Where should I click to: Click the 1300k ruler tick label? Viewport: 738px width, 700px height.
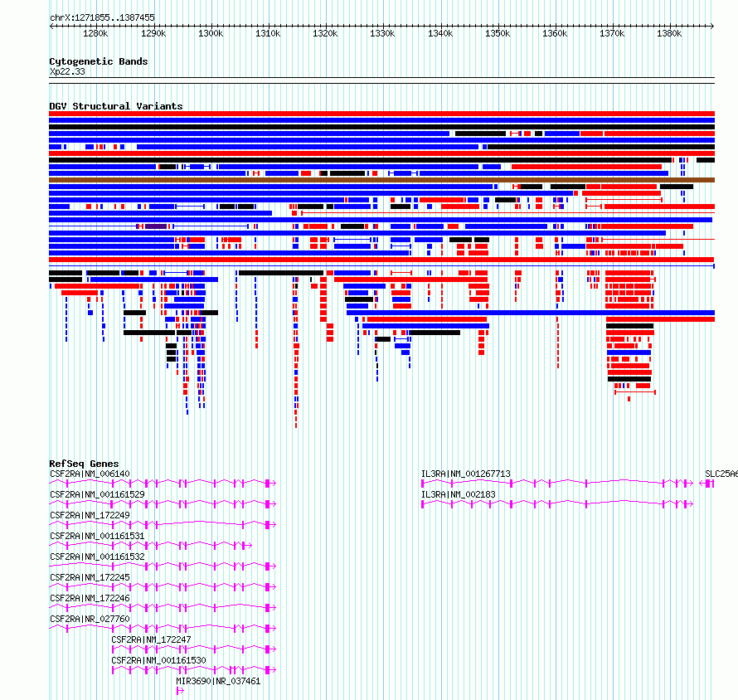pos(211,34)
